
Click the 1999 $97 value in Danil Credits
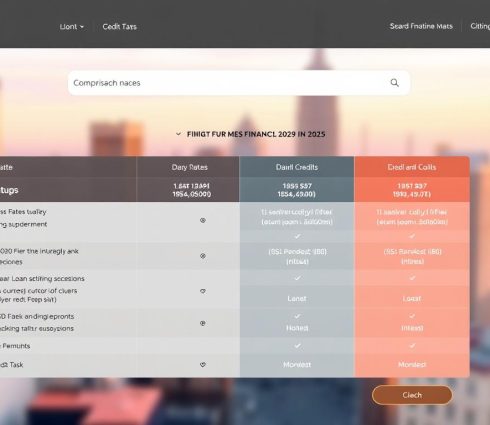(x=297, y=186)
